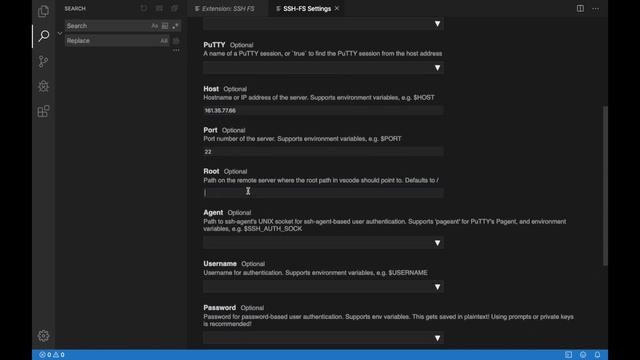Open notifications bell in status bar
Screen dimensions: 640x360
click(x=597, y=355)
